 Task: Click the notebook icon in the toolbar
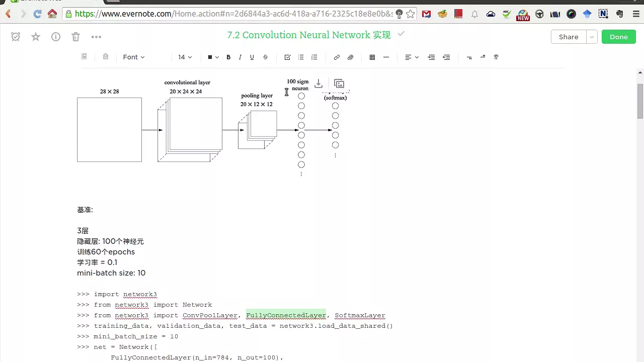[x=84, y=57]
